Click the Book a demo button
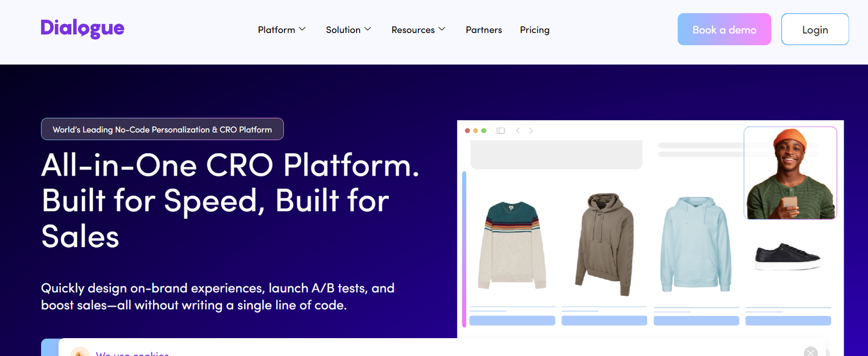The width and height of the screenshot is (868, 356). tap(724, 30)
